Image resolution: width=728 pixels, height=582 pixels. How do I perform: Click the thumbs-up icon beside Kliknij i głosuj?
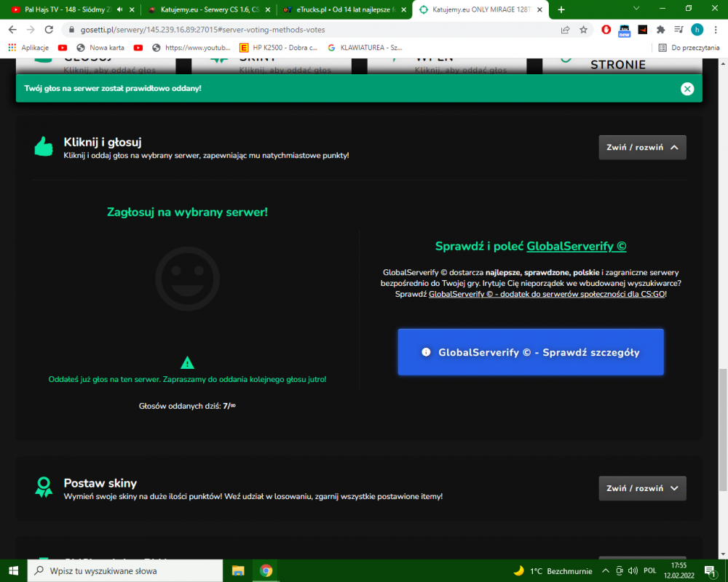point(44,146)
